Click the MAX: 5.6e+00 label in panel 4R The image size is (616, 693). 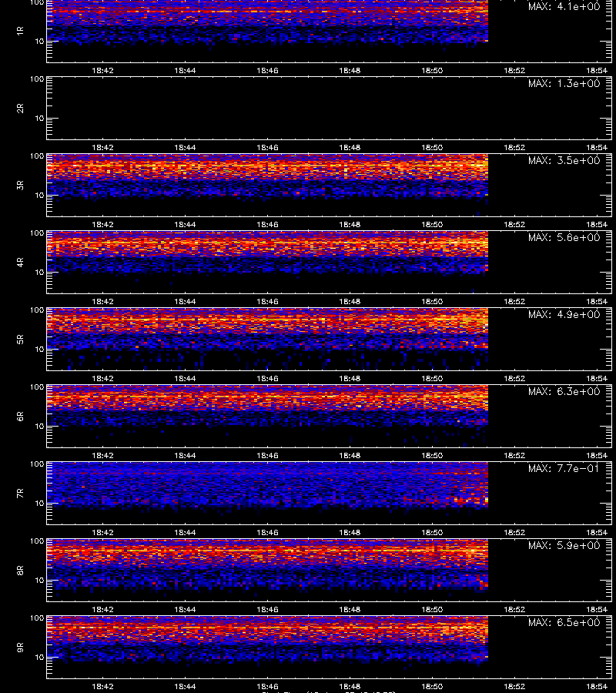tap(564, 237)
